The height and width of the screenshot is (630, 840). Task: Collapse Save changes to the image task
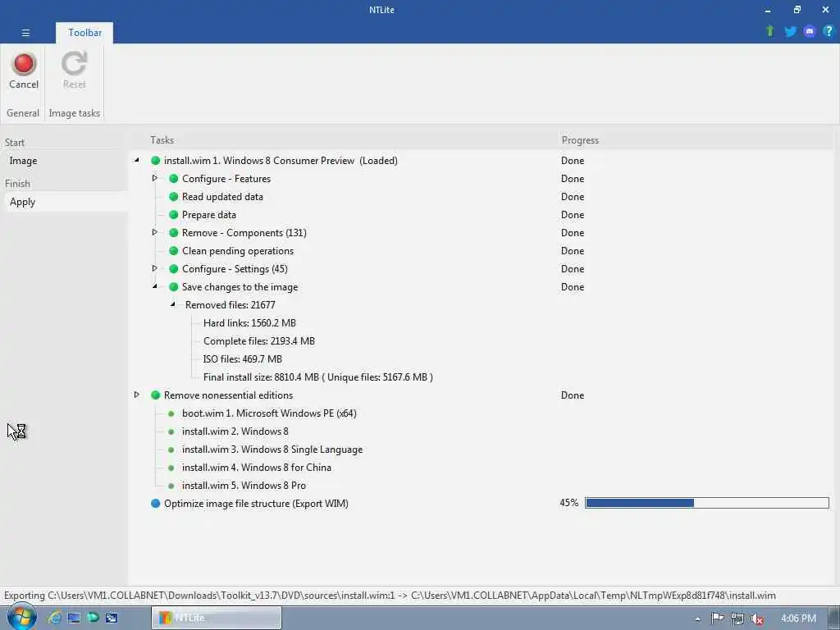click(x=155, y=286)
